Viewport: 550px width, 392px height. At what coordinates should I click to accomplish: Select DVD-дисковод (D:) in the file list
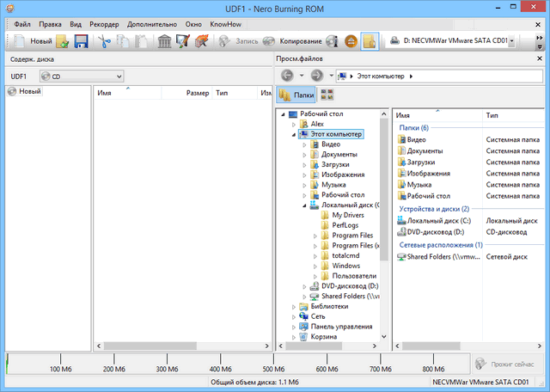coord(433,232)
